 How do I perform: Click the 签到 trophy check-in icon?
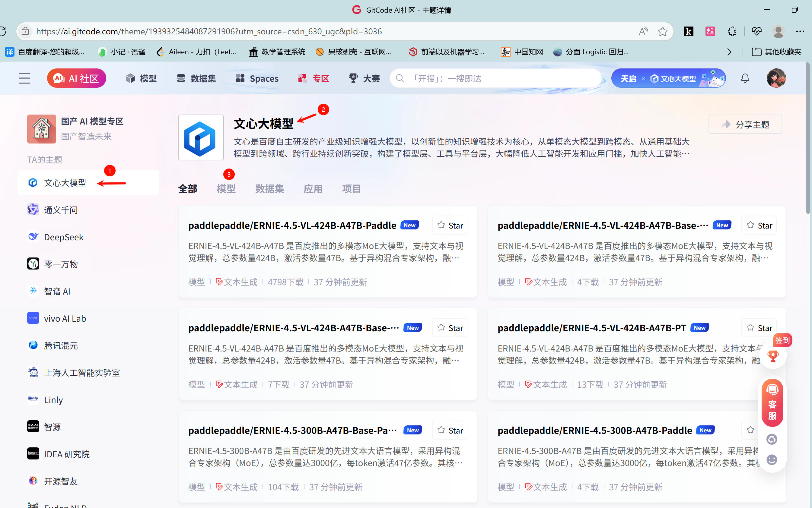pos(773,355)
